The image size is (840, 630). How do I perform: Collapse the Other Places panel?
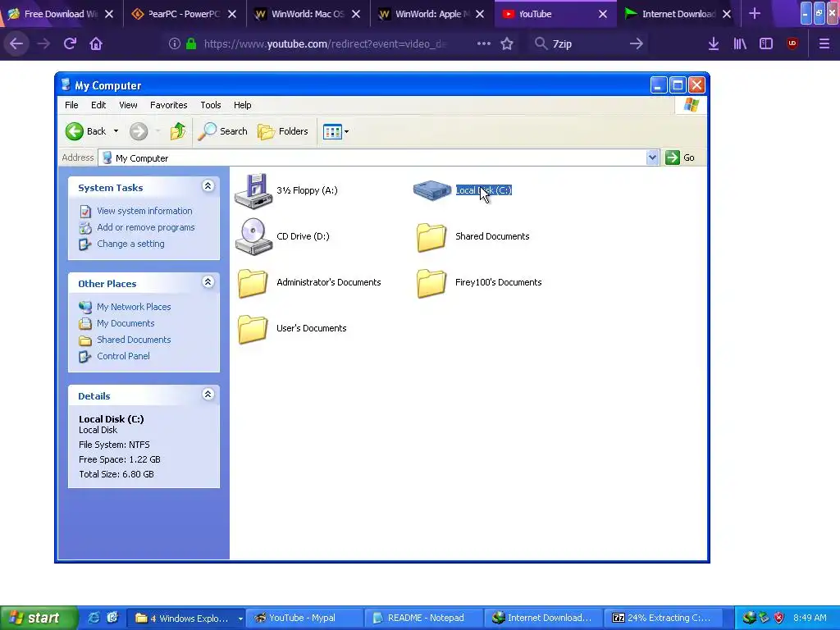click(208, 282)
